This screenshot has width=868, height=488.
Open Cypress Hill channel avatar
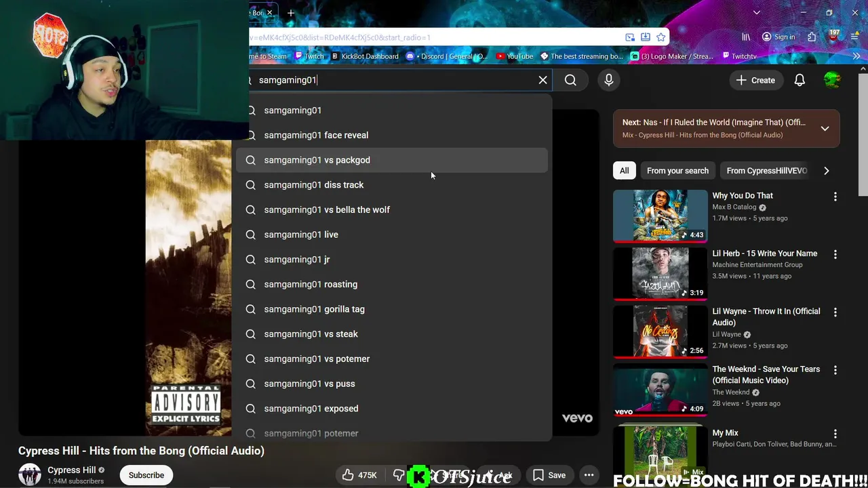click(x=30, y=475)
